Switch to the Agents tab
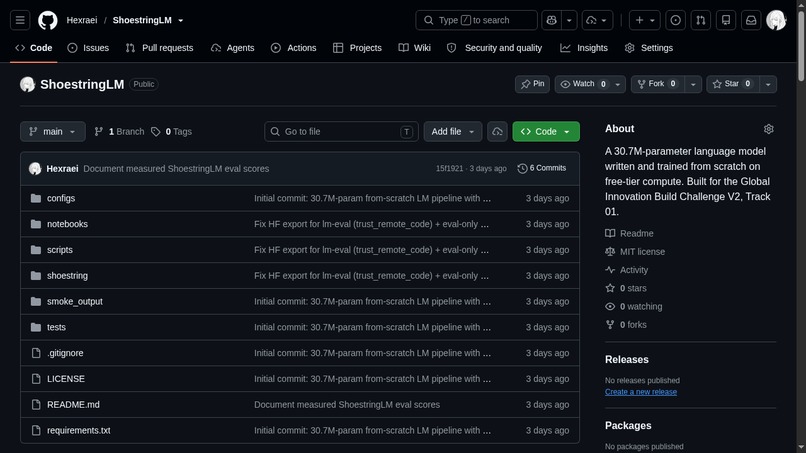Screen dimensions: 806x453 [232, 48]
